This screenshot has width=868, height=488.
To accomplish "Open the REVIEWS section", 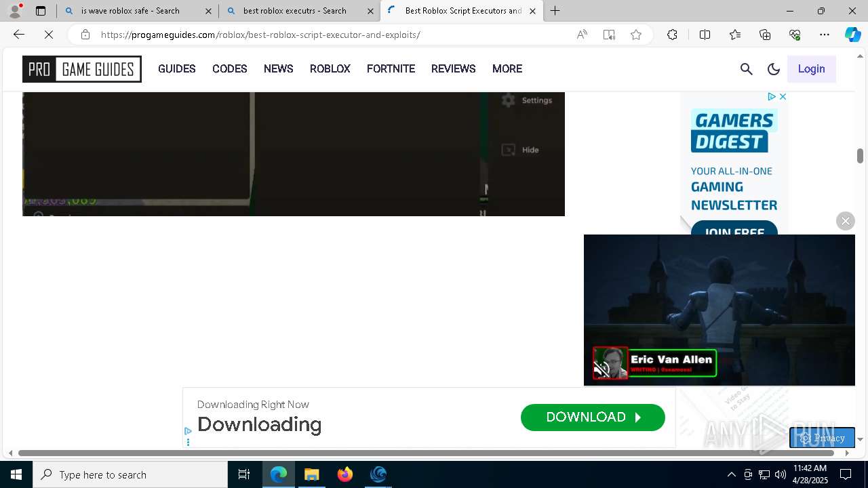I will [454, 68].
